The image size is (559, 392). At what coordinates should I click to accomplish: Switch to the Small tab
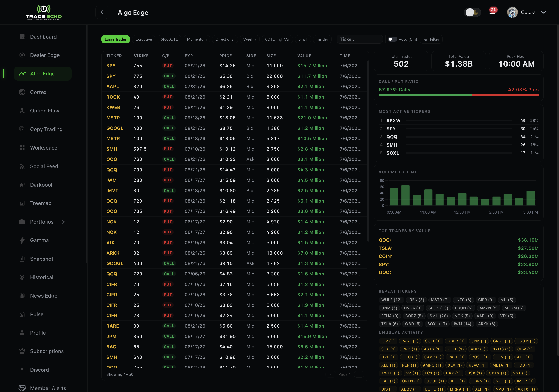[303, 39]
